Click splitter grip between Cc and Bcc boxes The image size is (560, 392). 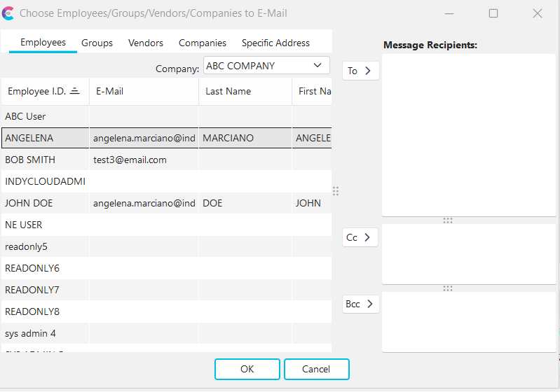pyautogui.click(x=448, y=288)
